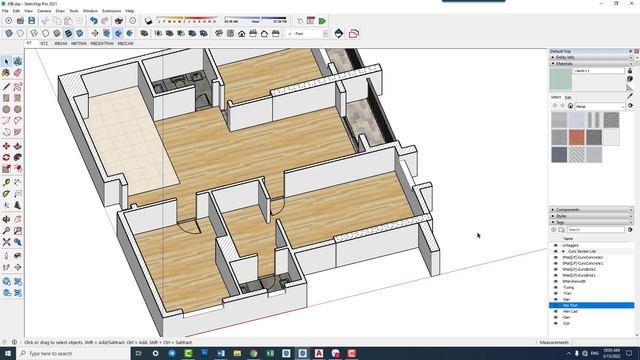Click the time-of-day shadow slider

point(255,19)
